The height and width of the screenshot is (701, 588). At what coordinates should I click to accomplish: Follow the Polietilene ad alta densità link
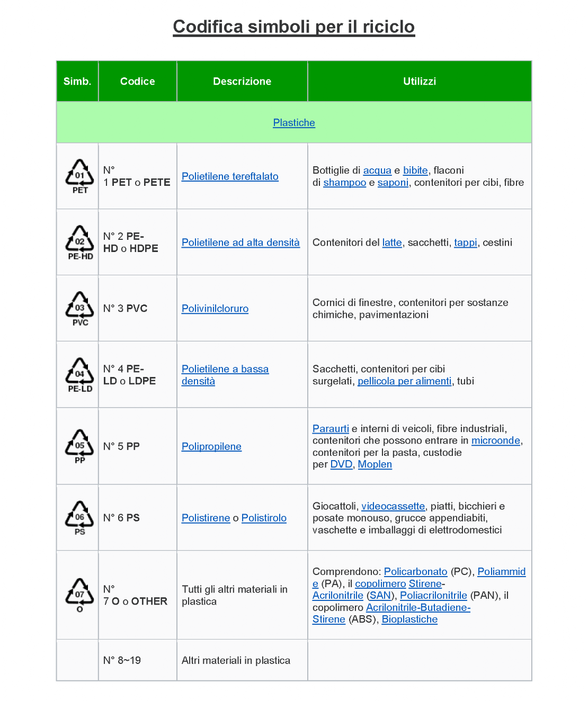[240, 242]
